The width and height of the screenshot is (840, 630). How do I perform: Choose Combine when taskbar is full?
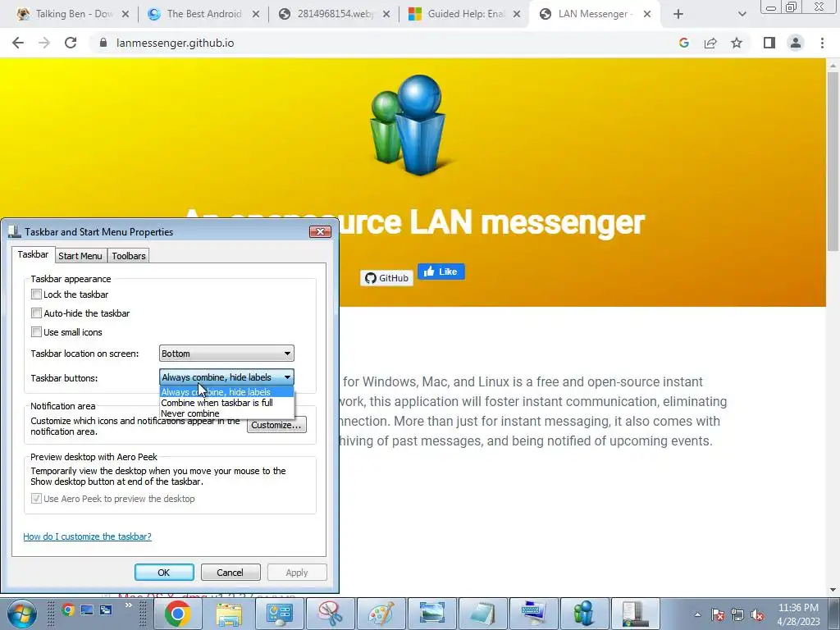pyautogui.click(x=226, y=403)
